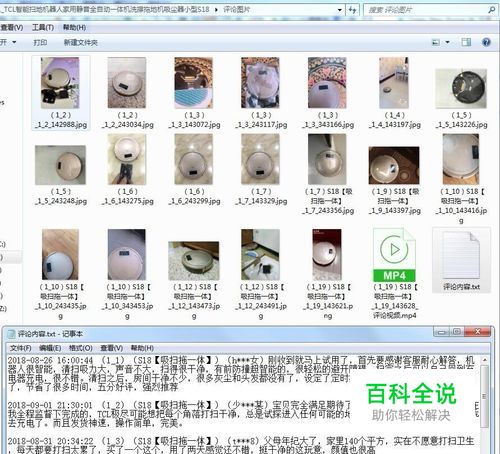The image size is (500, 454).
Task: Click in the 2018-08-26 16:00:44 review line
Action: [241, 360]
